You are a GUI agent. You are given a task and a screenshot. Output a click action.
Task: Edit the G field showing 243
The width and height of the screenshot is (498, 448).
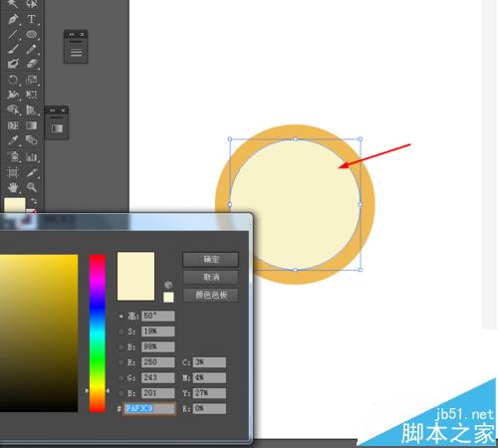click(158, 377)
